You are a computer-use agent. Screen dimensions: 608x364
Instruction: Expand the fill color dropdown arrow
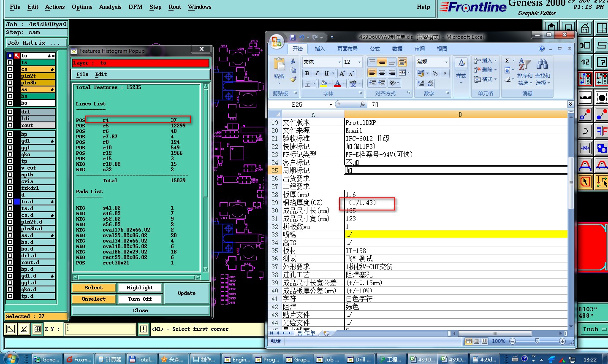click(x=330, y=84)
